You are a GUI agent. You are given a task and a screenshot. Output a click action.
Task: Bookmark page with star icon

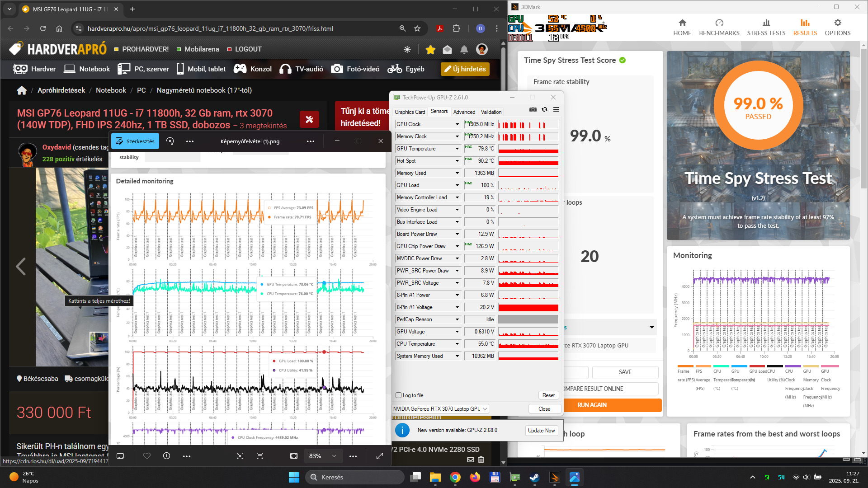[417, 28]
